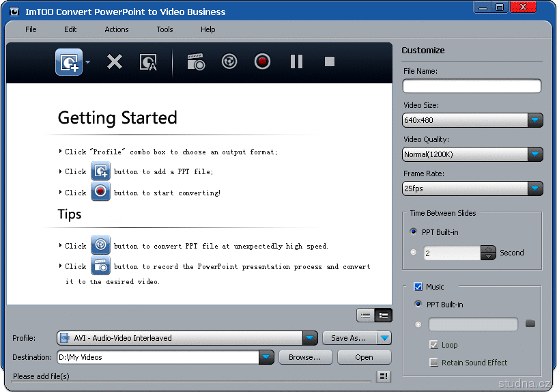Click the seconds stepper arrows
Image resolution: width=557 pixels, height=392 pixels.
point(488,253)
